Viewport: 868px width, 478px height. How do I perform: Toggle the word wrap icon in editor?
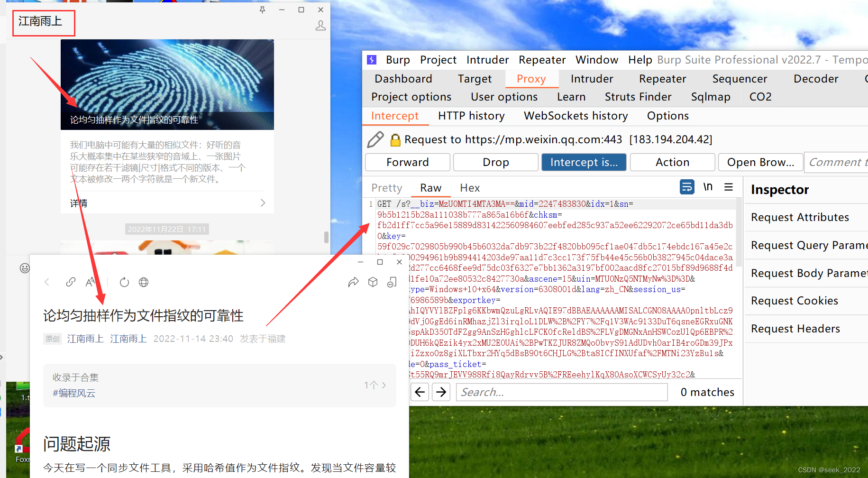point(687,187)
